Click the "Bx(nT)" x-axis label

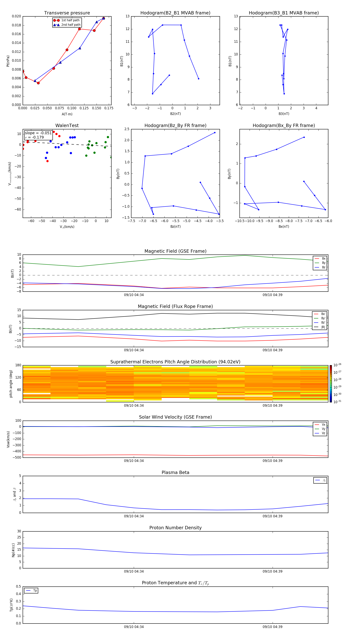pos(284,227)
